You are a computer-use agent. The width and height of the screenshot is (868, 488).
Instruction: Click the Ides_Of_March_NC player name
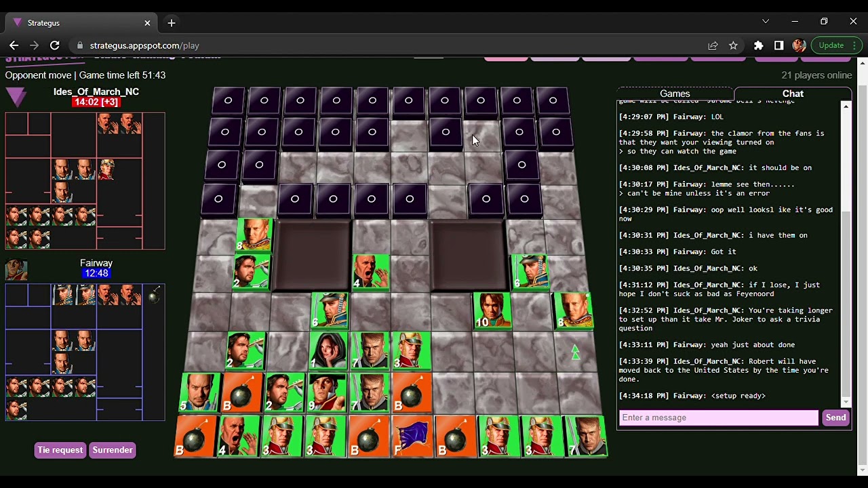(96, 91)
